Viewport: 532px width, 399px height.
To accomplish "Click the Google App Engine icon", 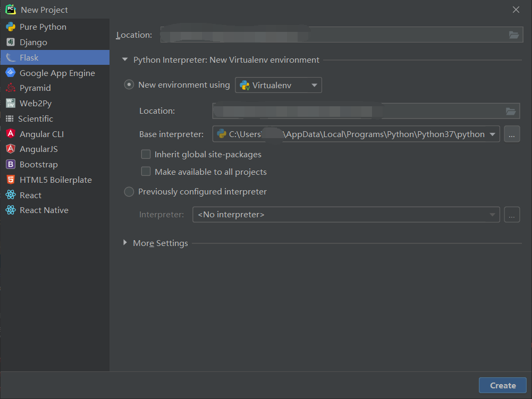I will [x=11, y=73].
